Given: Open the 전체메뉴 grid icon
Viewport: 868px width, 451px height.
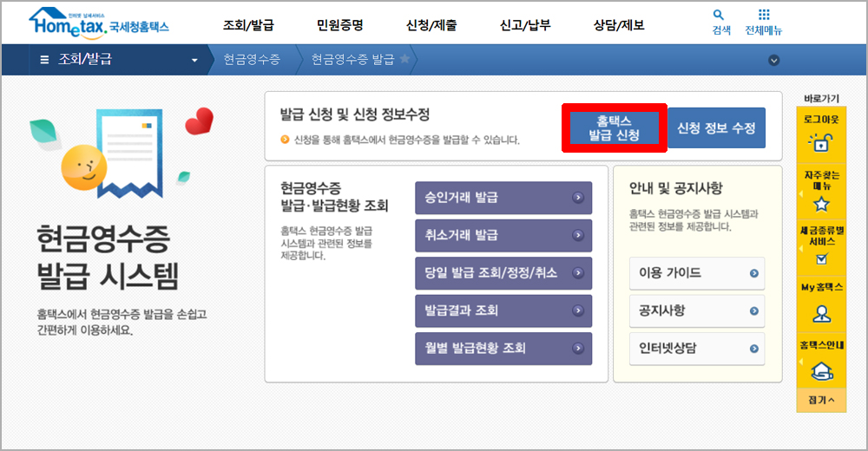Looking at the screenshot, I should tap(764, 15).
